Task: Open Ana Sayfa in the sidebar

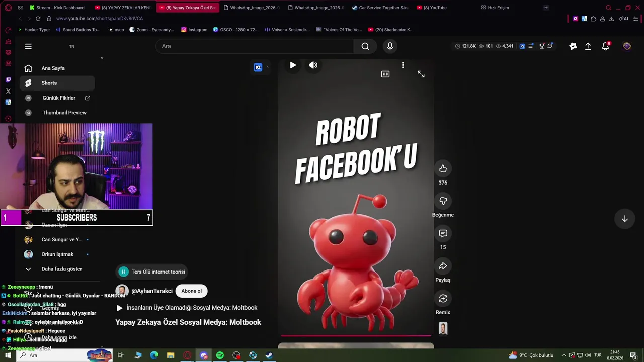Action: tap(57, 68)
